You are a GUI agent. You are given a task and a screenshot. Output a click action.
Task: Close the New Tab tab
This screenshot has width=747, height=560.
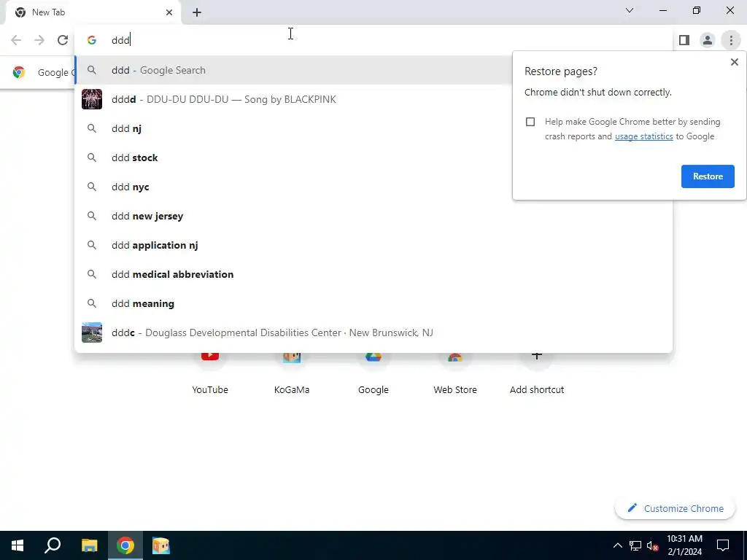pyautogui.click(x=169, y=12)
